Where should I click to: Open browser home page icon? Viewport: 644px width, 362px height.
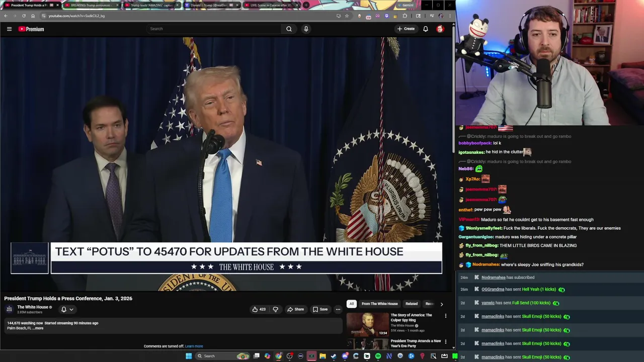33,16
